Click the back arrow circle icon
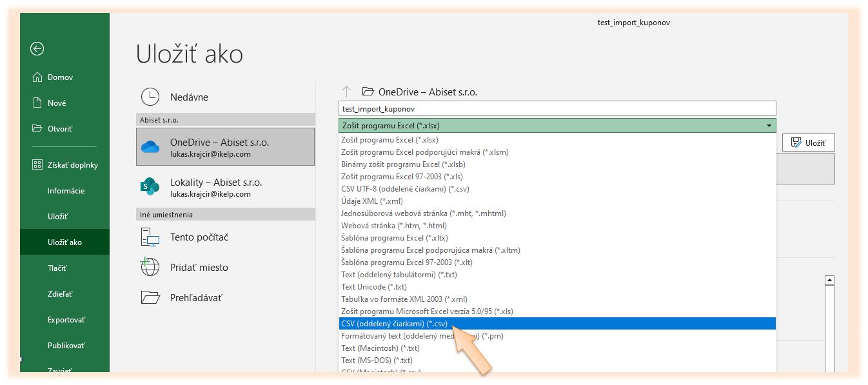The width and height of the screenshot is (868, 385). (x=37, y=48)
